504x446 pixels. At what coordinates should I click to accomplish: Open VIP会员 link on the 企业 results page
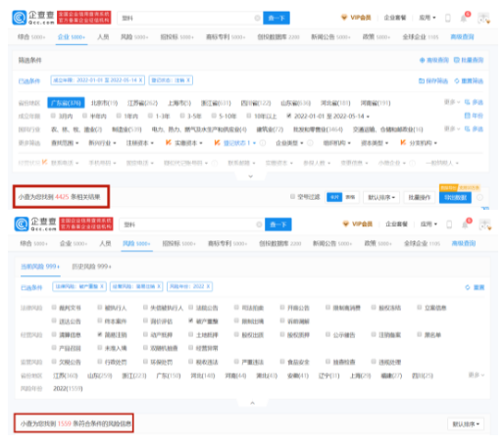pos(356,18)
